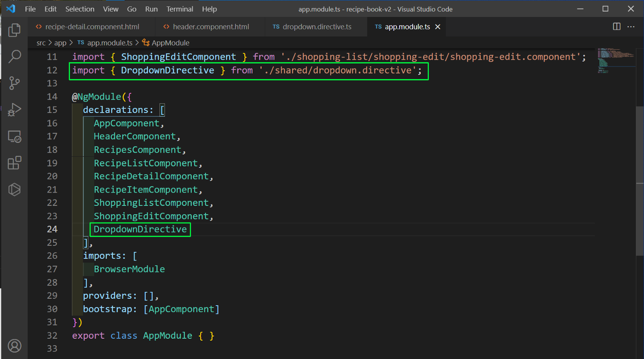
Task: Open the File menu
Action: click(x=30, y=9)
